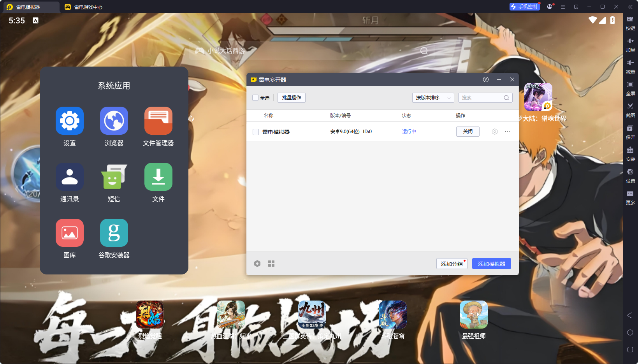The height and width of the screenshot is (364, 638).
Task: Tap the Android home circle button
Action: pyautogui.click(x=630, y=332)
